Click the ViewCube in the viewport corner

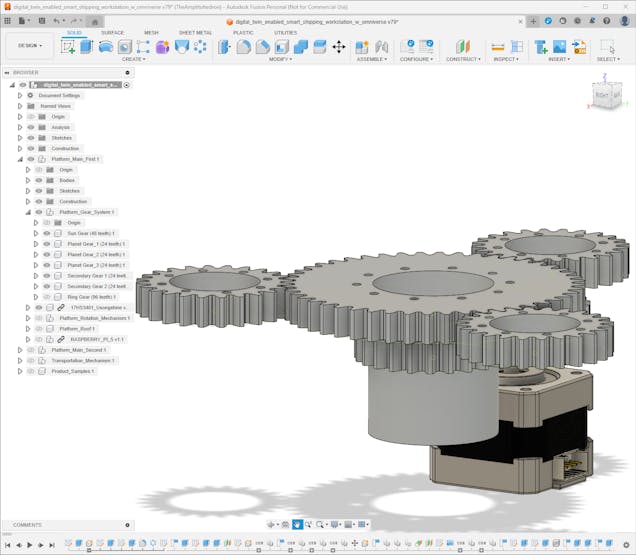point(607,94)
